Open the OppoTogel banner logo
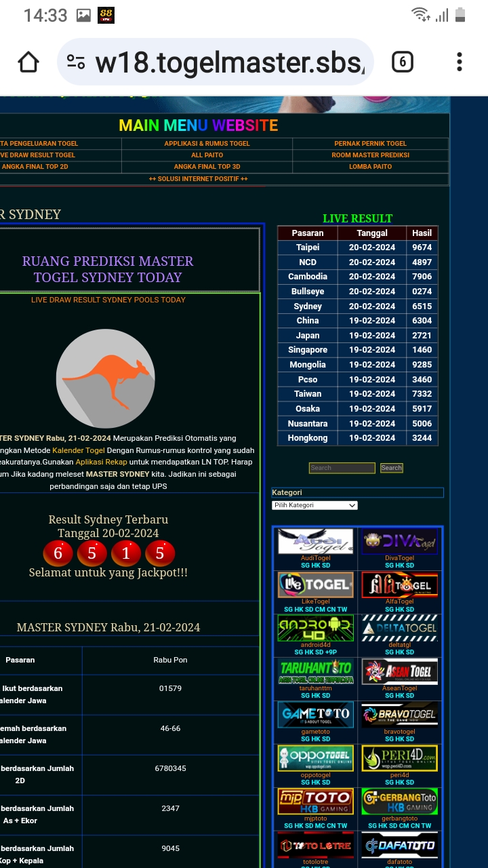Image resolution: width=488 pixels, height=868 pixels. click(x=315, y=758)
